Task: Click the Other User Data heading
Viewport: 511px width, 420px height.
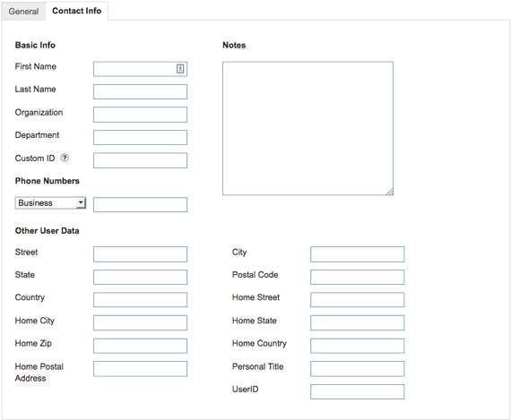Action: coord(48,231)
